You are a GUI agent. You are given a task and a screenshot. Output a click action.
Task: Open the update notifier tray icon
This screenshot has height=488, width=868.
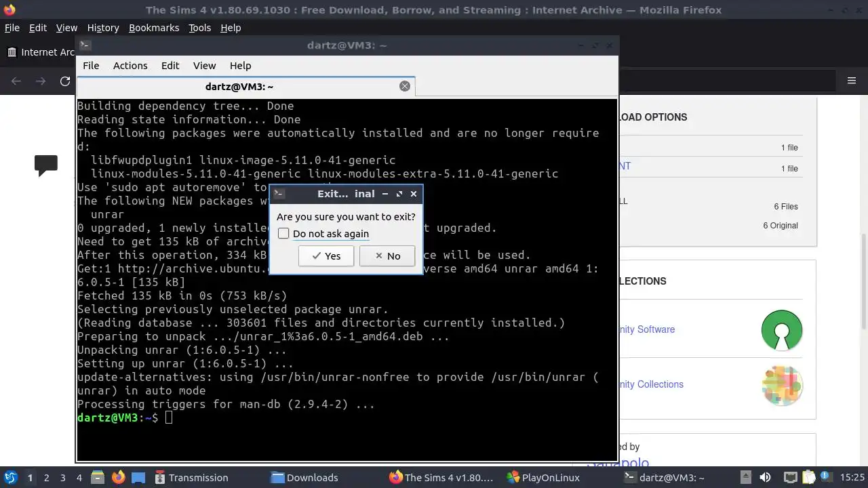point(827,478)
